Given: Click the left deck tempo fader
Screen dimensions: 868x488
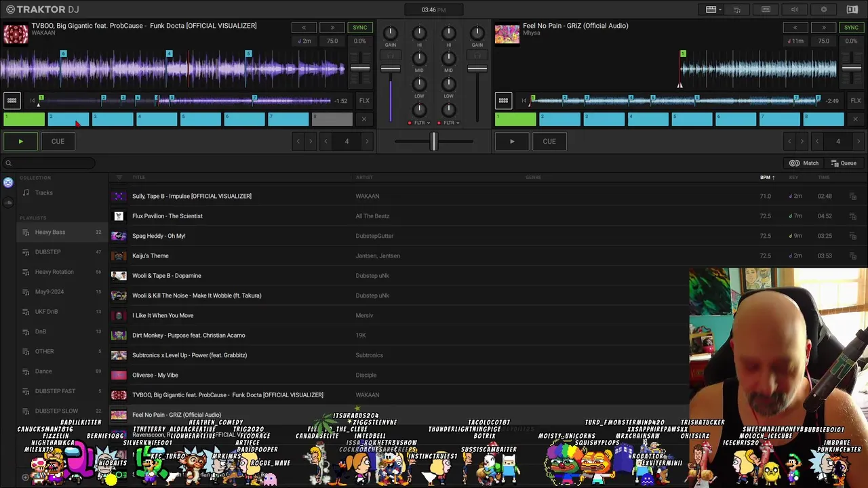Looking at the screenshot, I should [x=360, y=68].
